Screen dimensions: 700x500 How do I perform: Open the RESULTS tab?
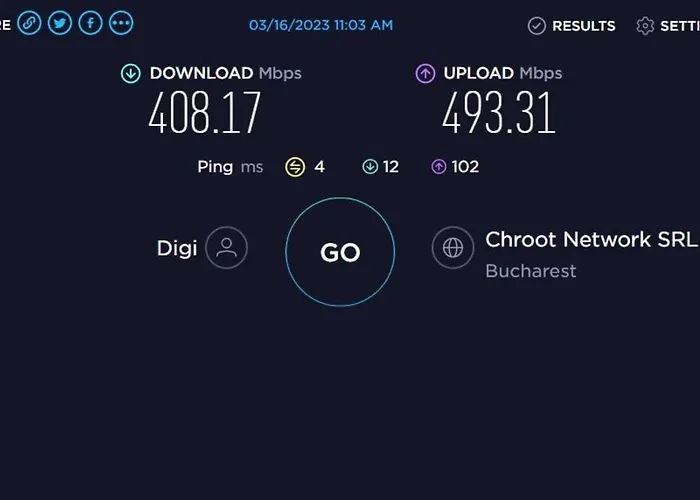pos(571,26)
